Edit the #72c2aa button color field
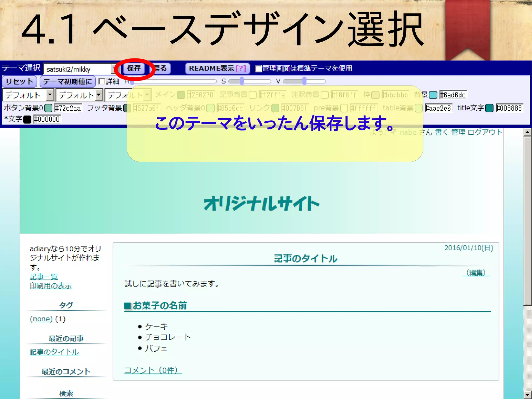Viewport: 532px width, 399px height. point(68,108)
